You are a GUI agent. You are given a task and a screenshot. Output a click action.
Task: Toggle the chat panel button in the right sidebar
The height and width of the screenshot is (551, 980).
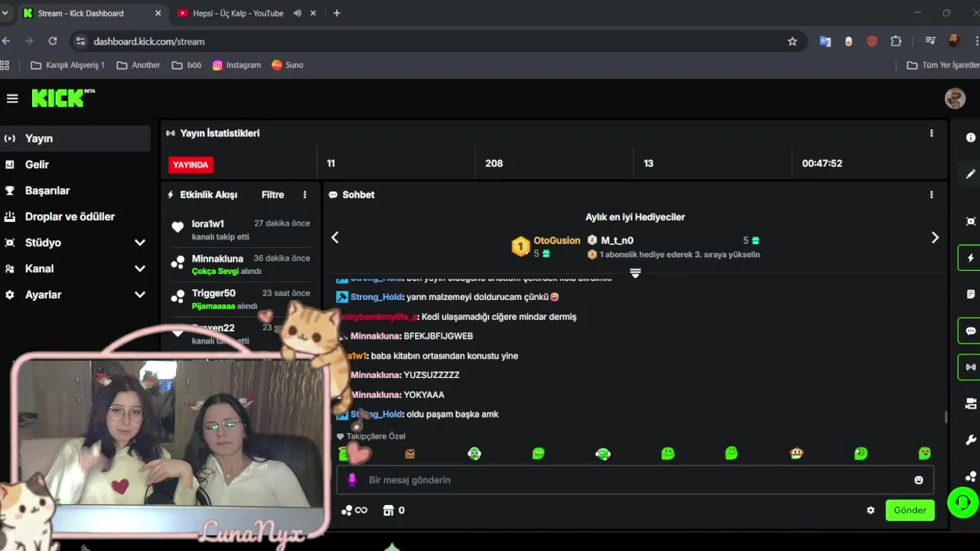click(x=970, y=331)
